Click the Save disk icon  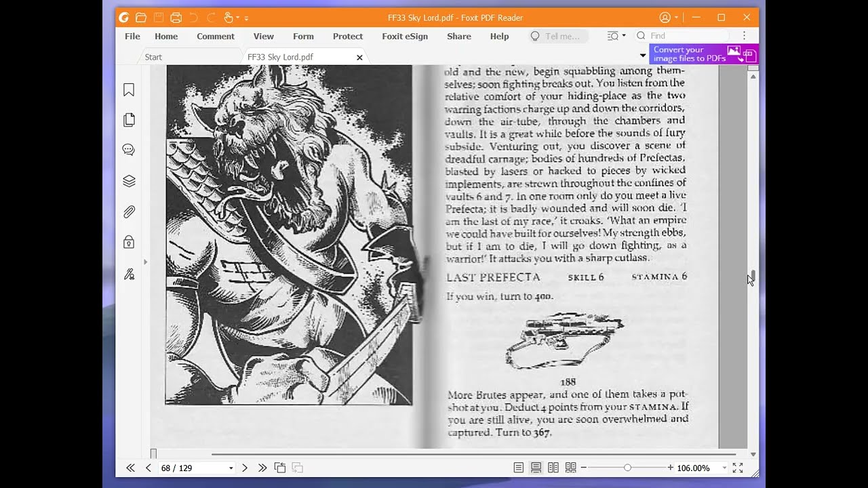pyautogui.click(x=159, y=18)
